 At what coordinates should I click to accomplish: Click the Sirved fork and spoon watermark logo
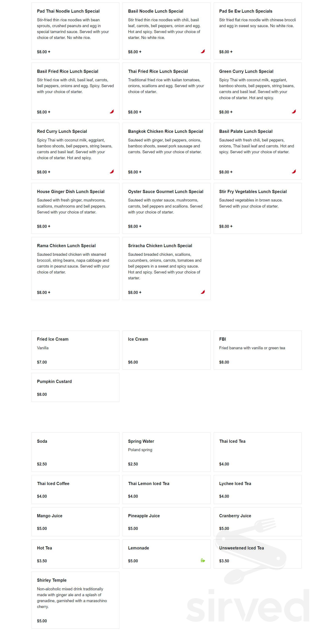click(x=250, y=550)
